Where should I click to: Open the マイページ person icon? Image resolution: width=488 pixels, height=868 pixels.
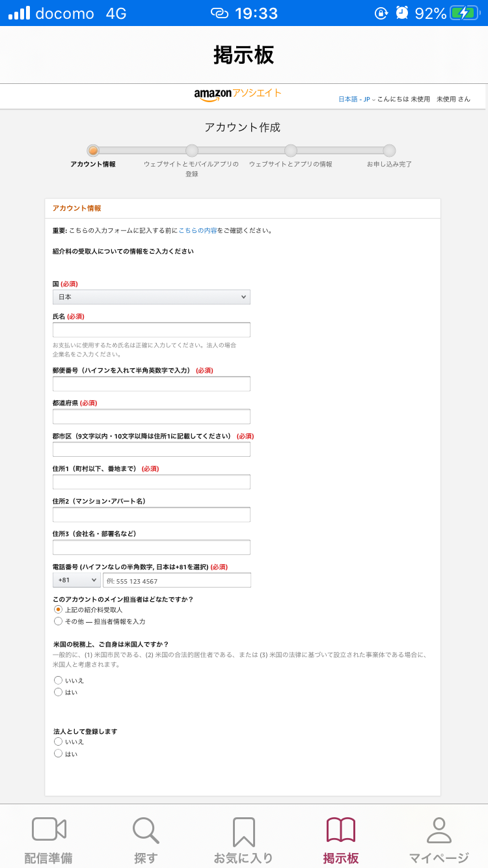(x=439, y=830)
